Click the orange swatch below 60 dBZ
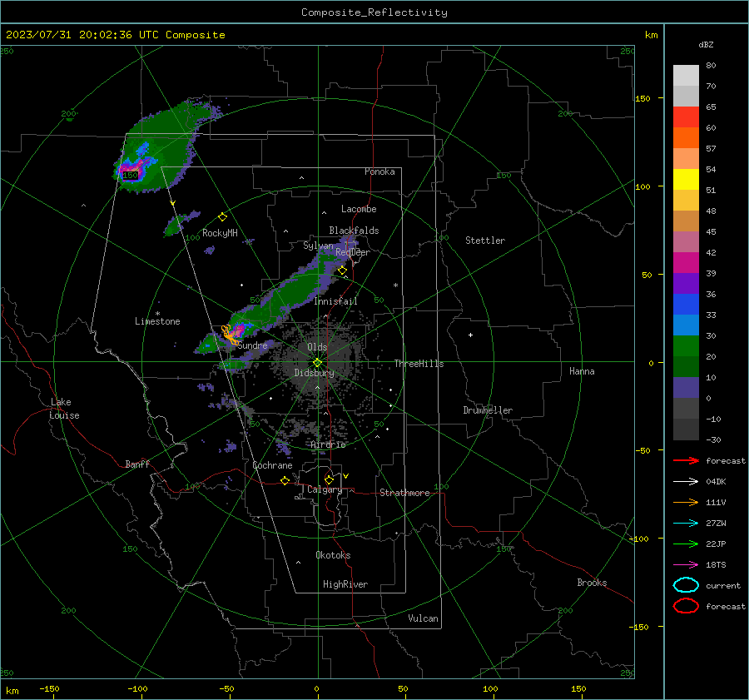Image resolution: width=749 pixels, height=700 pixels. click(686, 138)
